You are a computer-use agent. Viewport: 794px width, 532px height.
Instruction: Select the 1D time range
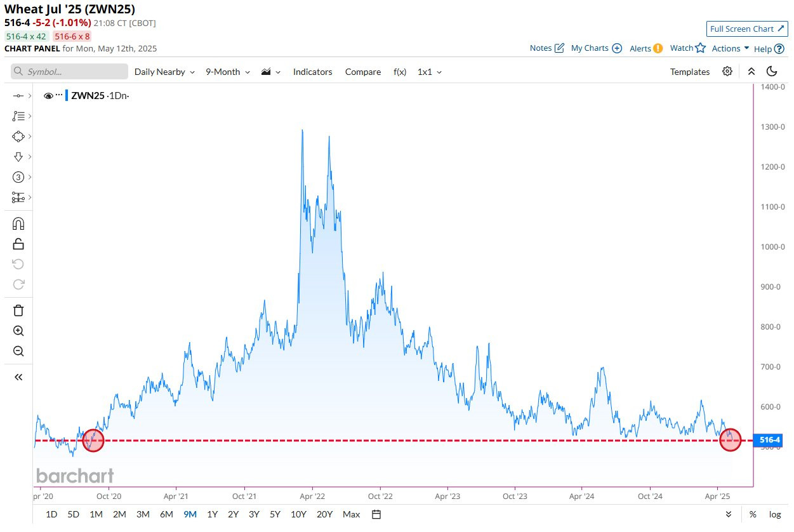point(52,514)
